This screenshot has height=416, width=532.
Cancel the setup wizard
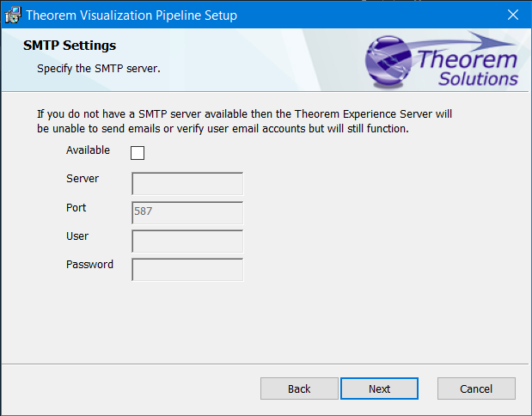pos(476,388)
